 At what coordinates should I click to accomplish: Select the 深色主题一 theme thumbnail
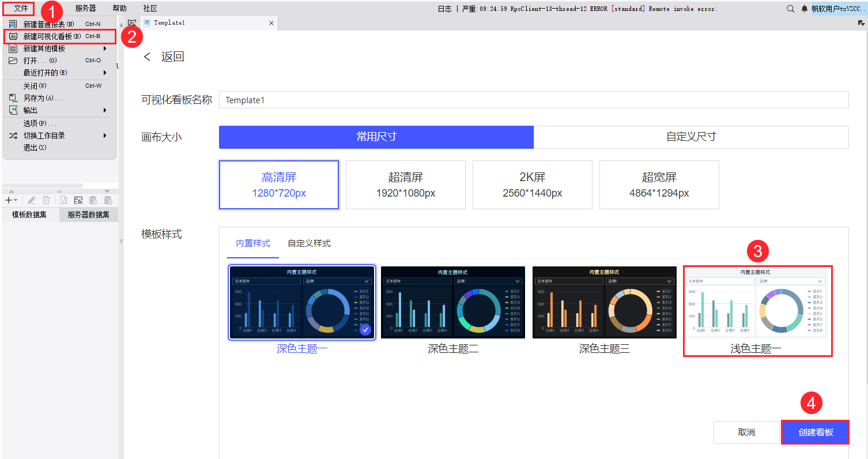coord(302,302)
